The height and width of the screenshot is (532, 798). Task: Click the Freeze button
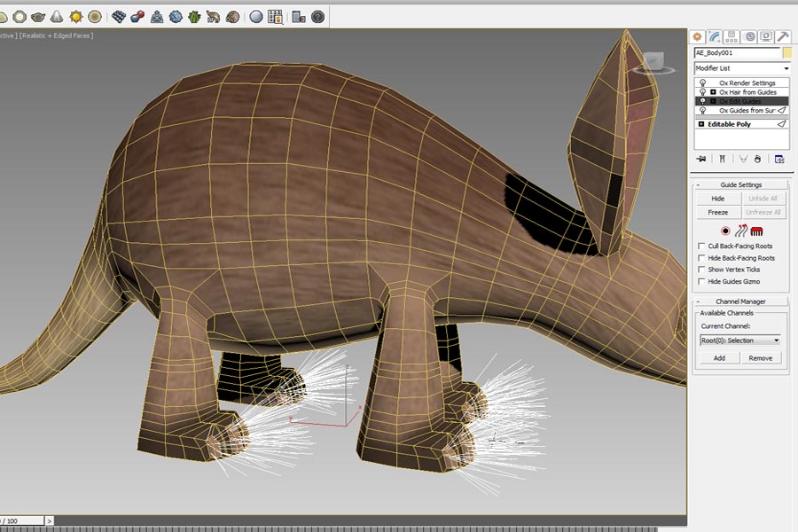click(x=718, y=212)
